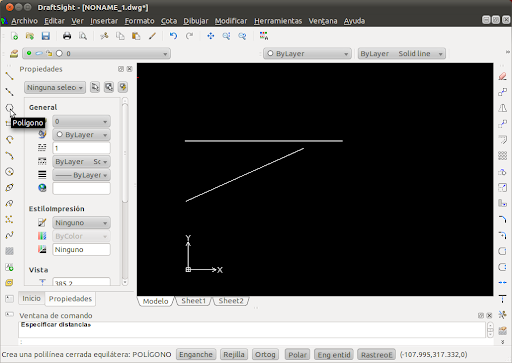
Task: Click the quick select lightning icon in Propiedades
Action: pyautogui.click(x=123, y=87)
